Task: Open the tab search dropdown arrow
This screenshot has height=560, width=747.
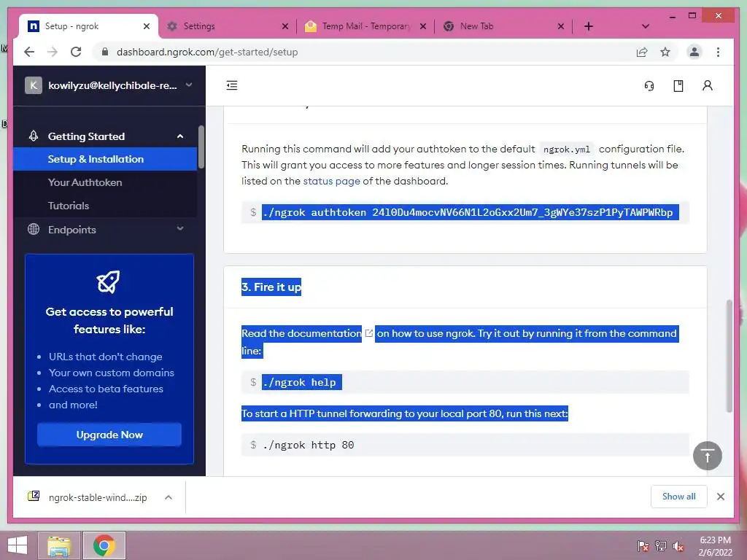Action: [x=646, y=26]
